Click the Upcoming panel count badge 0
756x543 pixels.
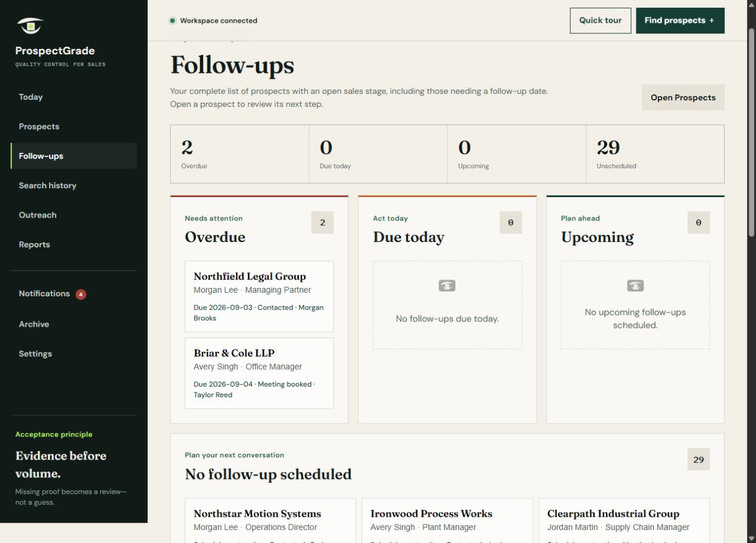point(699,223)
